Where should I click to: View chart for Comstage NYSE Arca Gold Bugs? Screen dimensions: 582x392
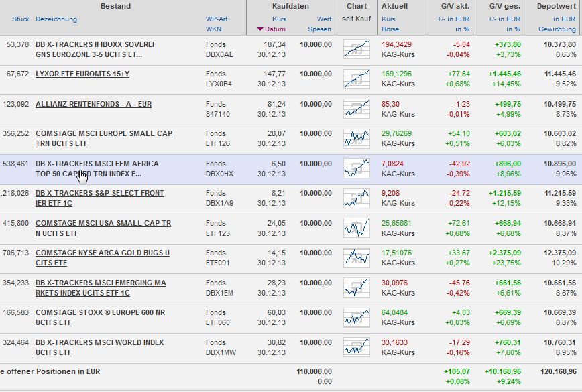point(356,257)
